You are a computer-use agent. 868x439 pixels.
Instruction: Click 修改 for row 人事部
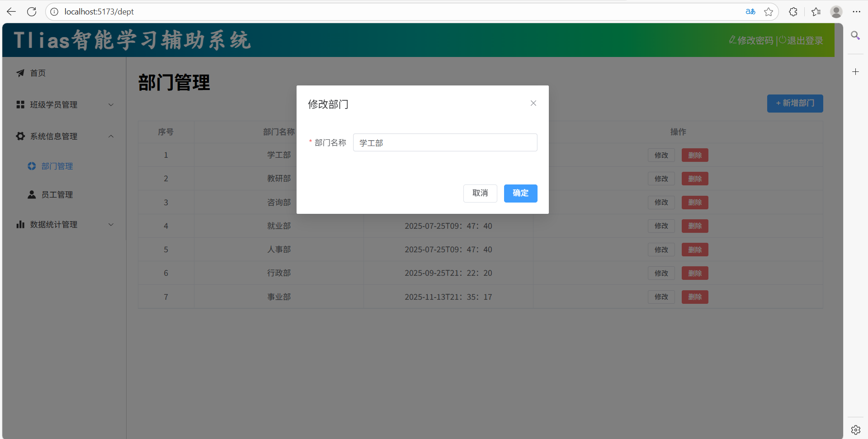661,250
